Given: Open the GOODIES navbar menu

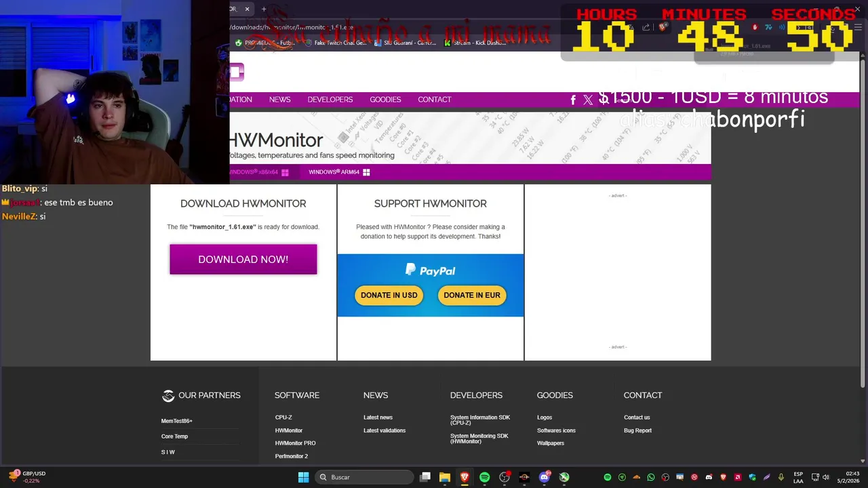Looking at the screenshot, I should pyautogui.click(x=385, y=100).
